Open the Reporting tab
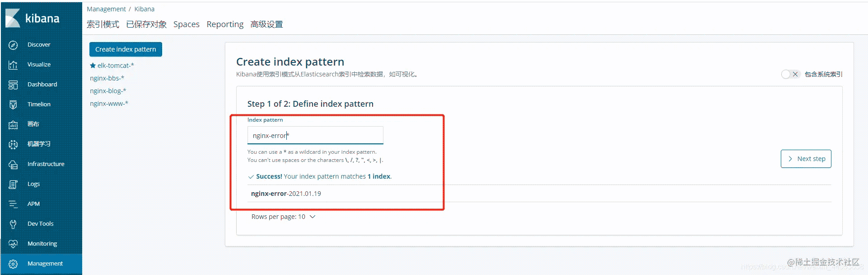The image size is (868, 275). pyautogui.click(x=225, y=24)
